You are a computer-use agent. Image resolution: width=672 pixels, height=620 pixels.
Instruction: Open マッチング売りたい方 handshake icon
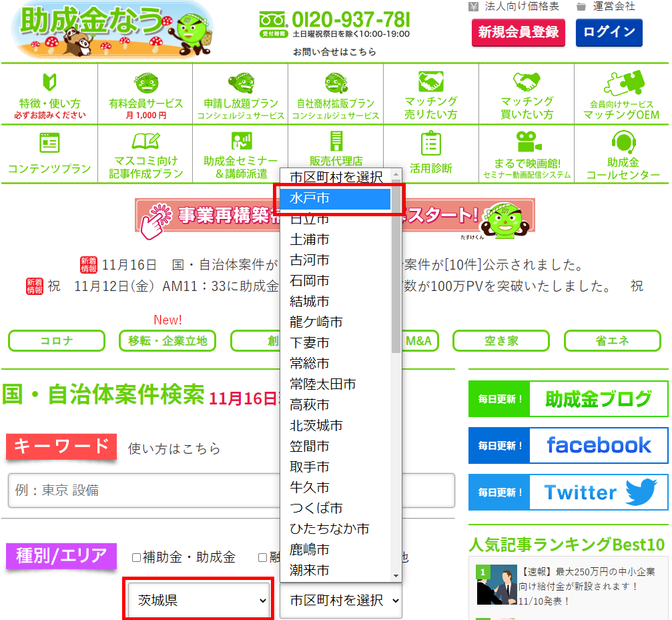coord(431,81)
